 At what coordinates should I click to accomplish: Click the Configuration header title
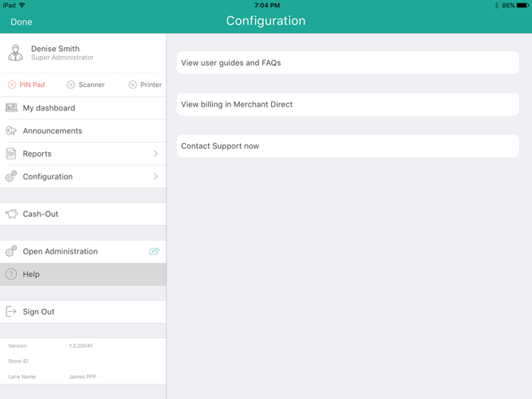[x=266, y=20]
